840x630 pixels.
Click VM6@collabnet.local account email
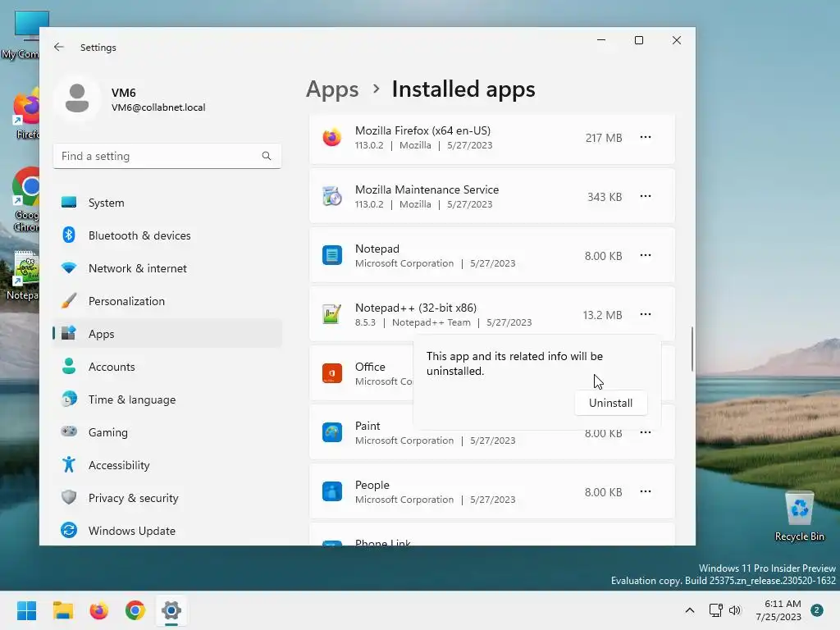(x=158, y=107)
